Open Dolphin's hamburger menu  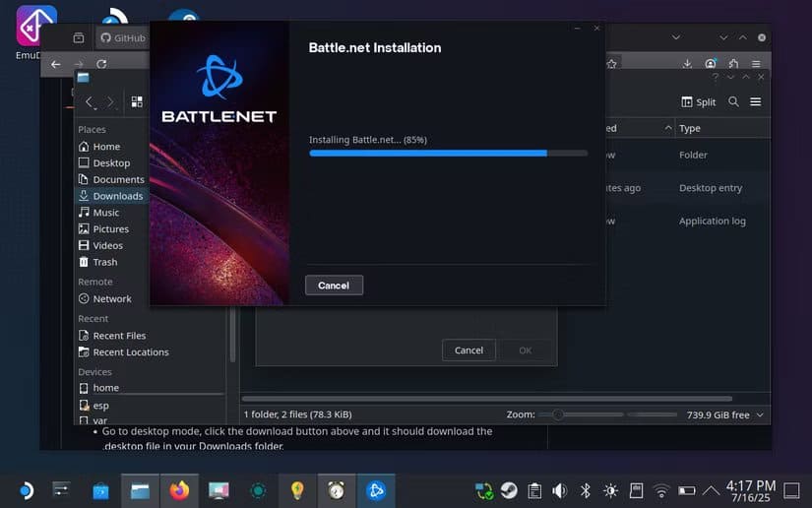756,101
